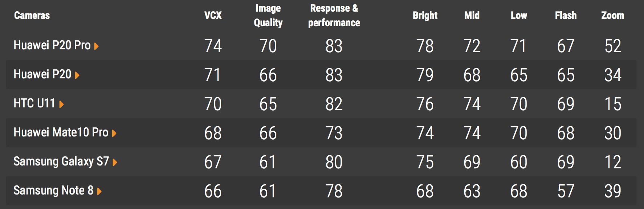
Task: Sort by Response & performance header
Action: [x=334, y=15]
